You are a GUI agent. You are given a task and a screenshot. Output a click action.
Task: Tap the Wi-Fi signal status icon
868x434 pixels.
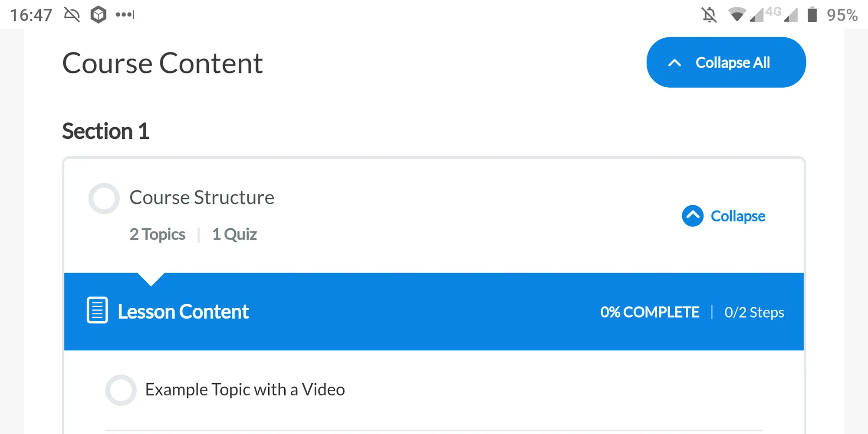pyautogui.click(x=736, y=15)
